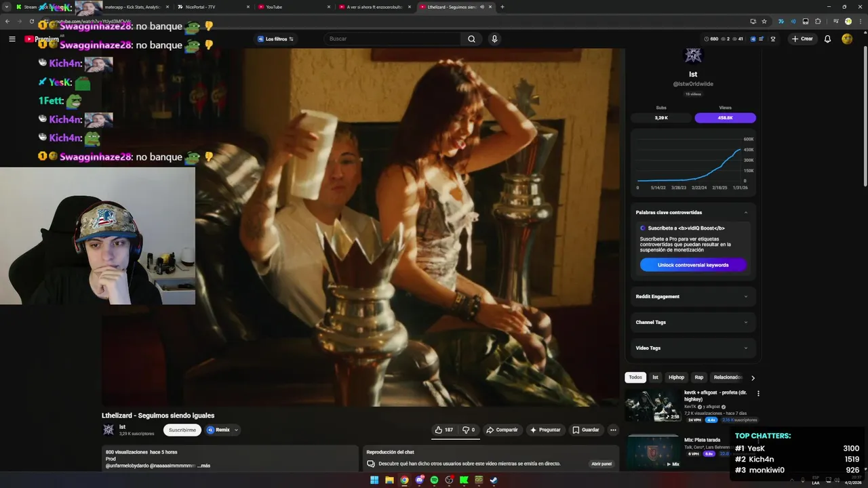Click the Suscribirse button
Screen dimensions: 868x488
182,430
